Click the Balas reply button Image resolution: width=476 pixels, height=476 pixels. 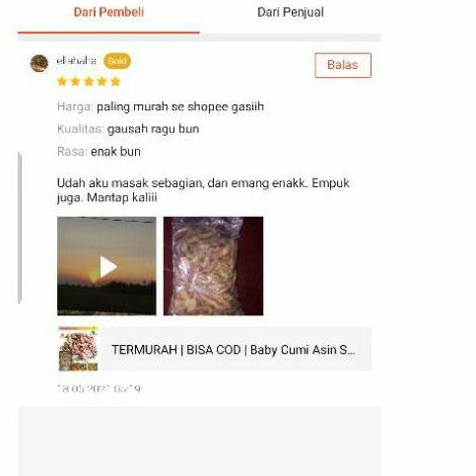[343, 65]
